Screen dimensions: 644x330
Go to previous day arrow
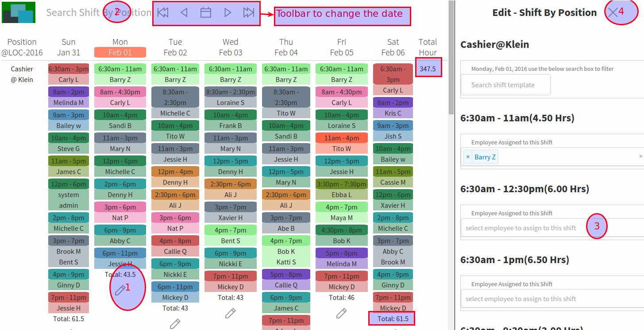(184, 13)
